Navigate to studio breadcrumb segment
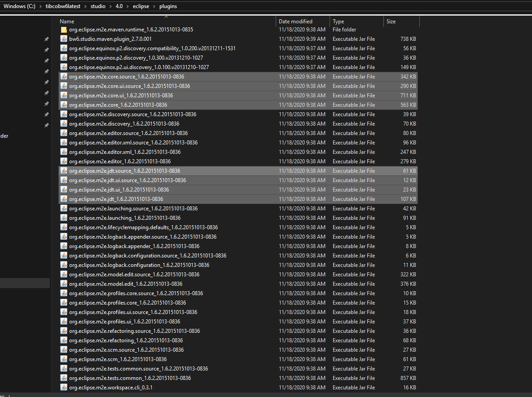Image resolution: width=532 pixels, height=397 pixels. [x=98, y=6]
